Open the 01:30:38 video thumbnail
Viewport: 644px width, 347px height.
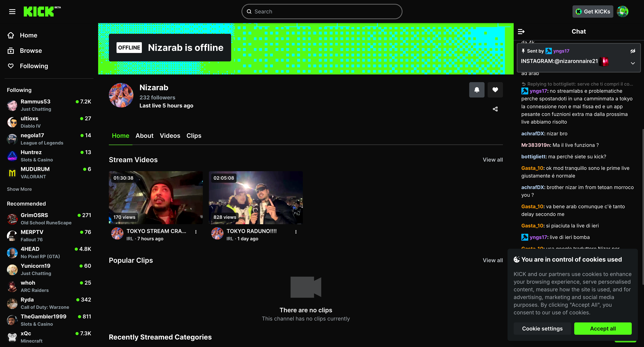156,197
